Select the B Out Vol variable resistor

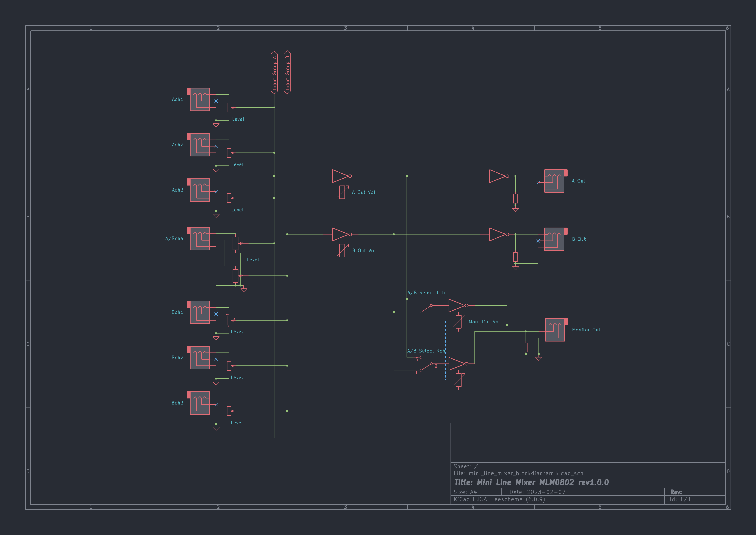342,250
